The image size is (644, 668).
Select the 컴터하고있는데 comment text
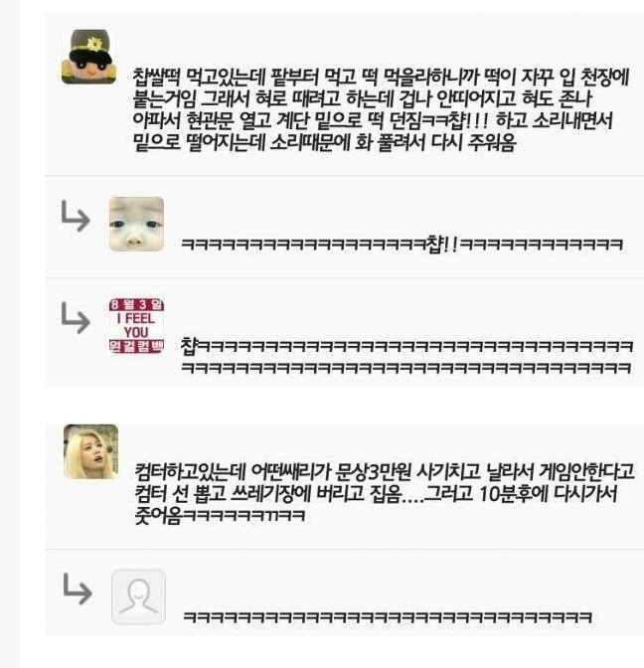(x=385, y=493)
